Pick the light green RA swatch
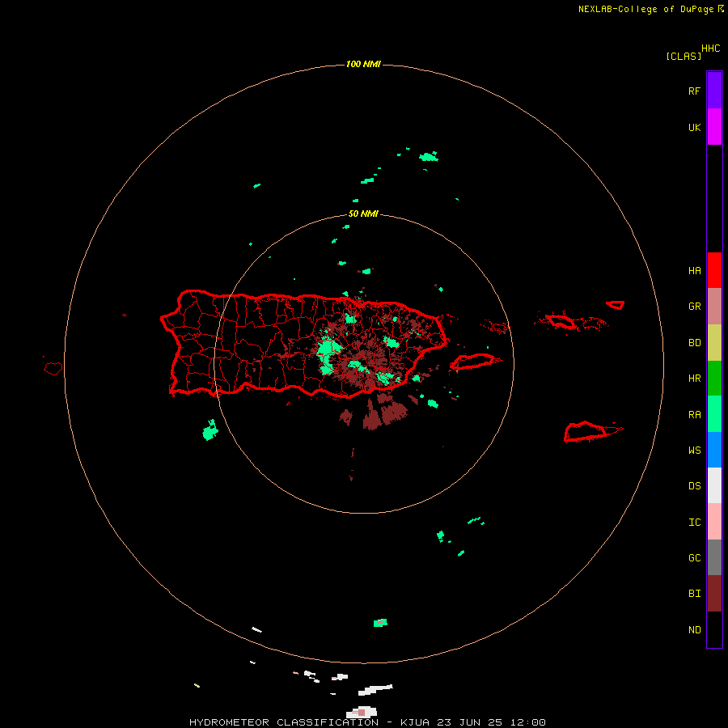The width and height of the screenshot is (728, 728). tap(714, 414)
